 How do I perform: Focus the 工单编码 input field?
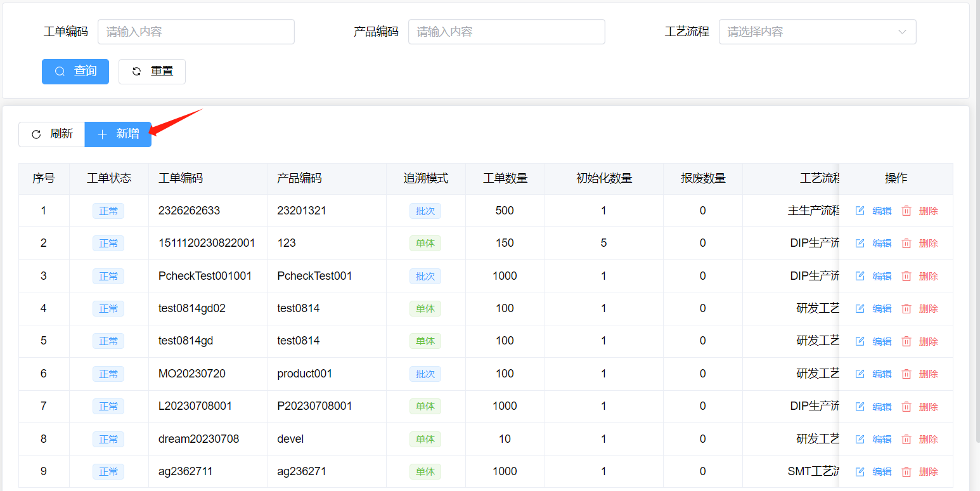coord(196,32)
